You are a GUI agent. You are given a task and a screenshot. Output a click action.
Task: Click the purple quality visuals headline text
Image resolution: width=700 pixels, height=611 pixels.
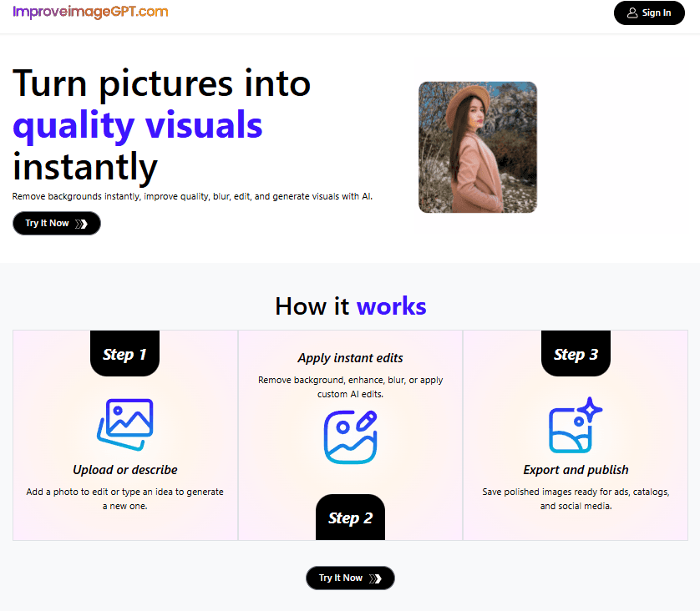pos(137,125)
